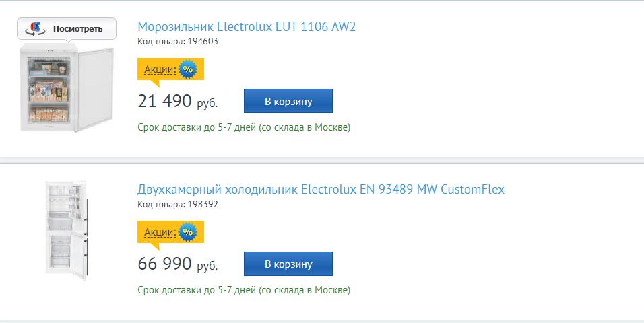This screenshot has width=644, height=323.
Task: Open the Двухкамерный холодильник Electrolux EN 93489 link
Action: [321, 190]
